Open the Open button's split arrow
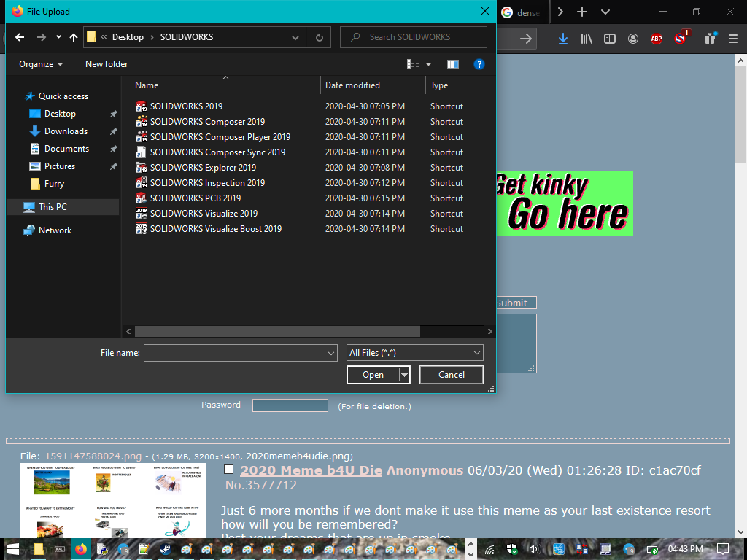Screen dimensions: 747x560 click(x=404, y=375)
